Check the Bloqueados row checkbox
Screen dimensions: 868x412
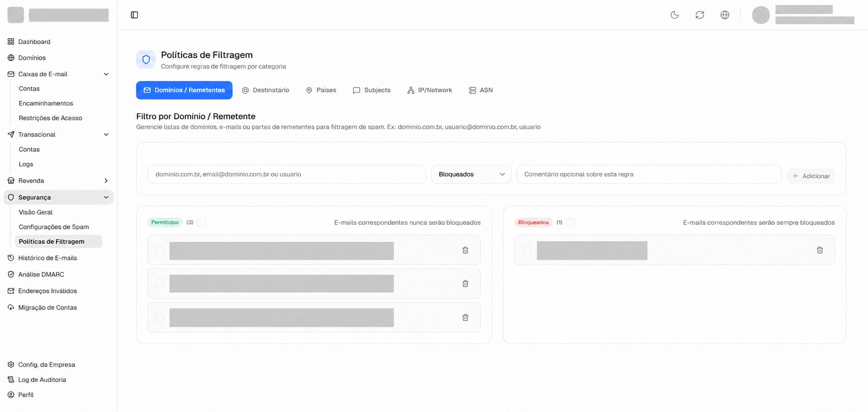[x=527, y=250]
